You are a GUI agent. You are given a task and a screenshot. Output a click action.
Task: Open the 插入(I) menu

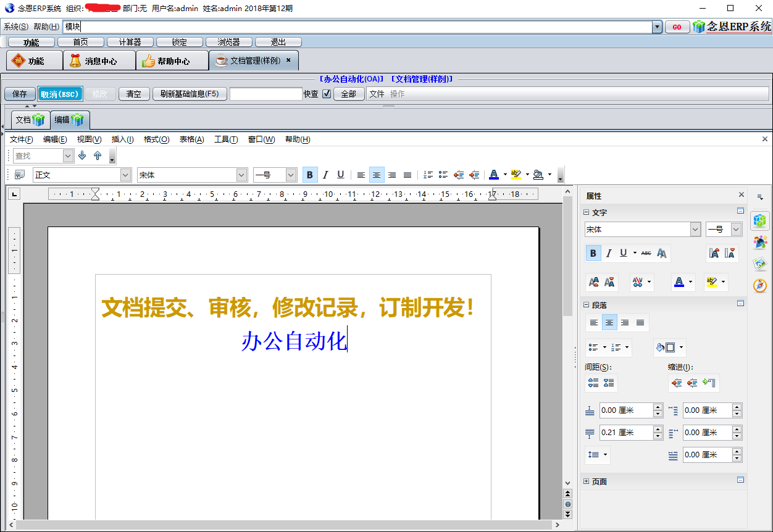tap(122, 139)
